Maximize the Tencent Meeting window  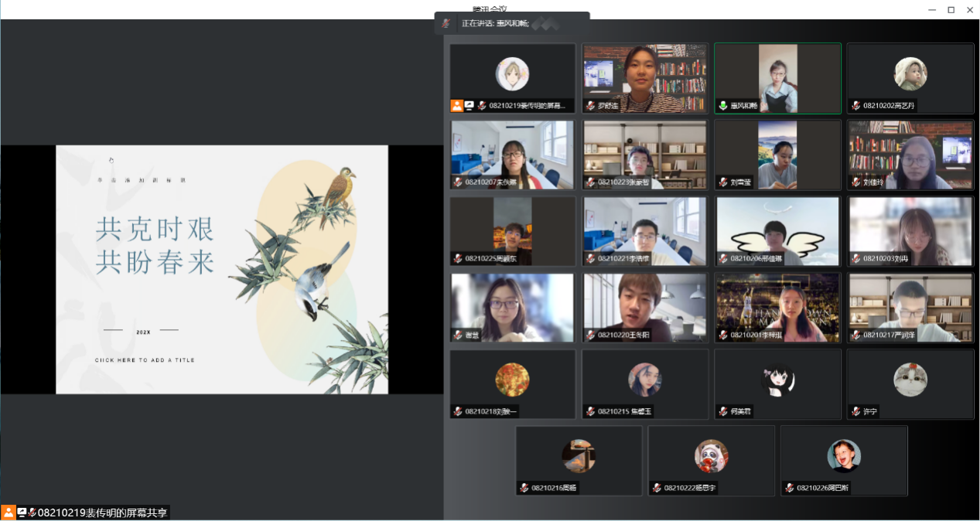coord(951,9)
